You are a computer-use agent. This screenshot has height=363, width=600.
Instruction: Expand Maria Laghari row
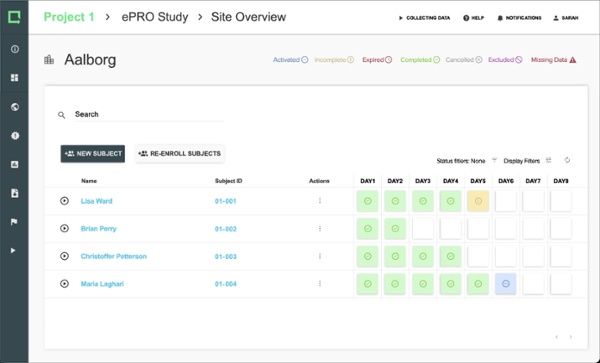(64, 283)
